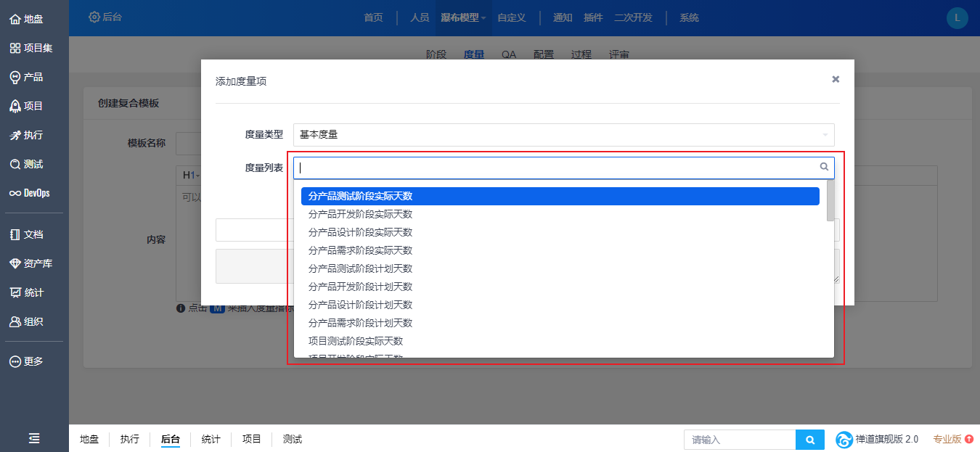Open 项目 in the bottom bar

252,439
